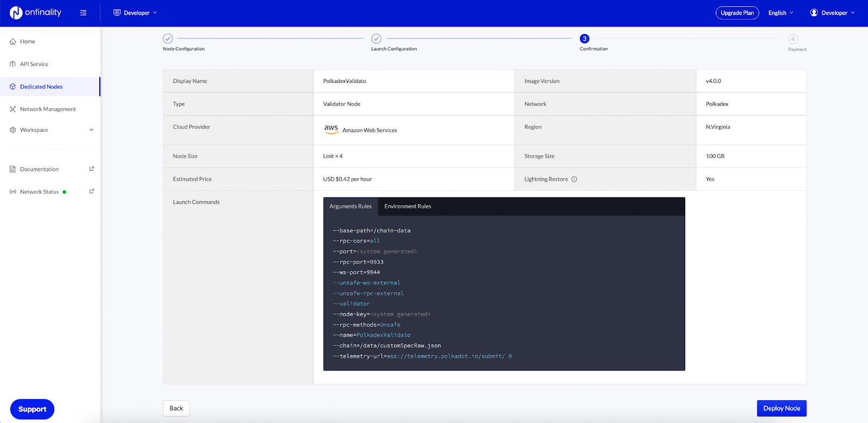868x423 pixels.
Task: Collapse sidebar using the hamburger menu icon
Action: pyautogui.click(x=83, y=13)
